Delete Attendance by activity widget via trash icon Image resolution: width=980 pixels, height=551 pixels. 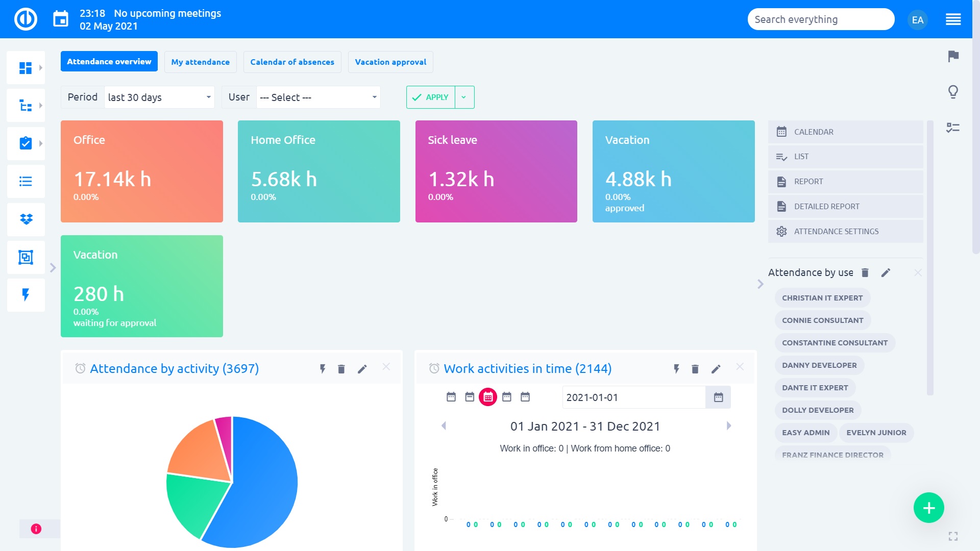(341, 368)
